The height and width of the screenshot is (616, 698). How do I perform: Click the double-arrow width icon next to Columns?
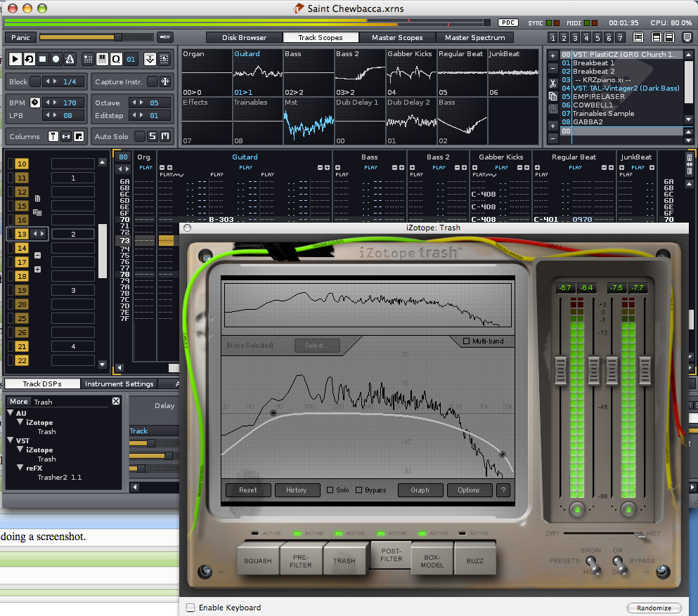point(66,136)
